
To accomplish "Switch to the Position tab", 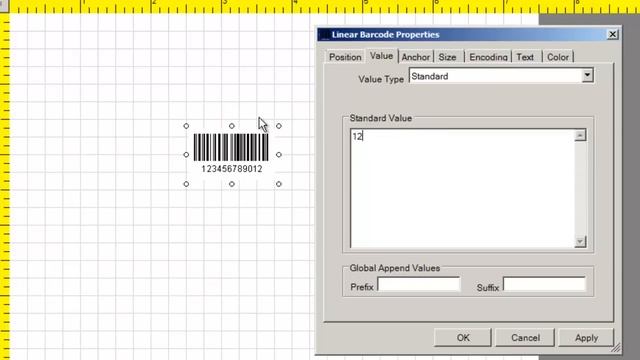I will (345, 57).
